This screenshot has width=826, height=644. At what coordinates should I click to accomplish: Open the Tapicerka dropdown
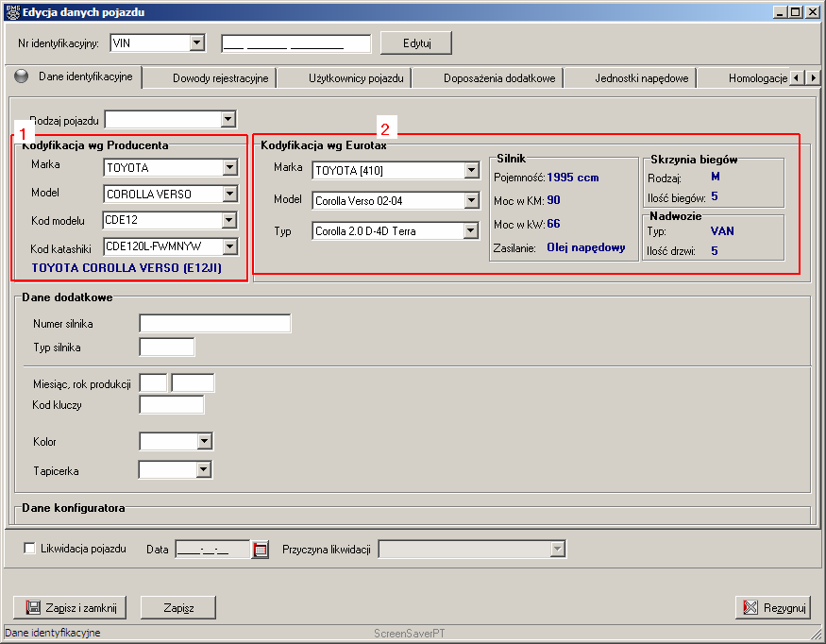pos(204,469)
